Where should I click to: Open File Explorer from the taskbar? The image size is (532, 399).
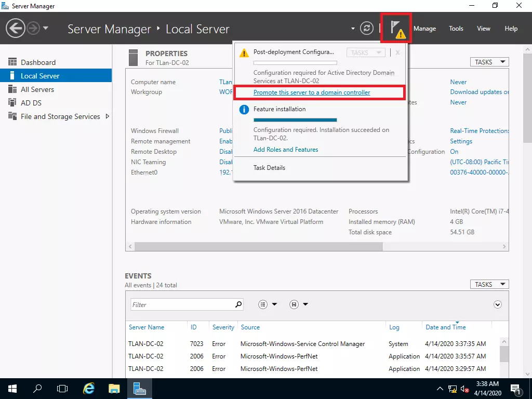coord(114,389)
